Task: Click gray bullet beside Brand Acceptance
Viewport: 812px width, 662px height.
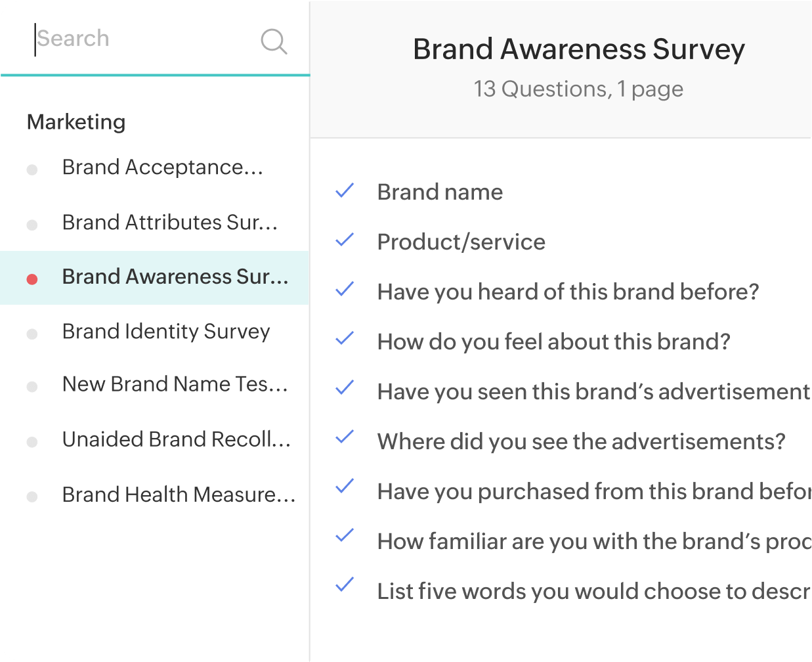Action: 32,170
